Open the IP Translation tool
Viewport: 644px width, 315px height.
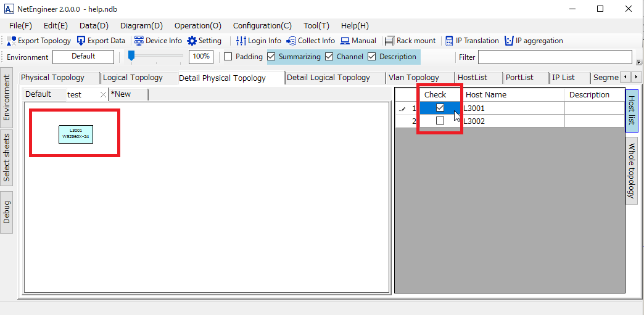coord(449,41)
